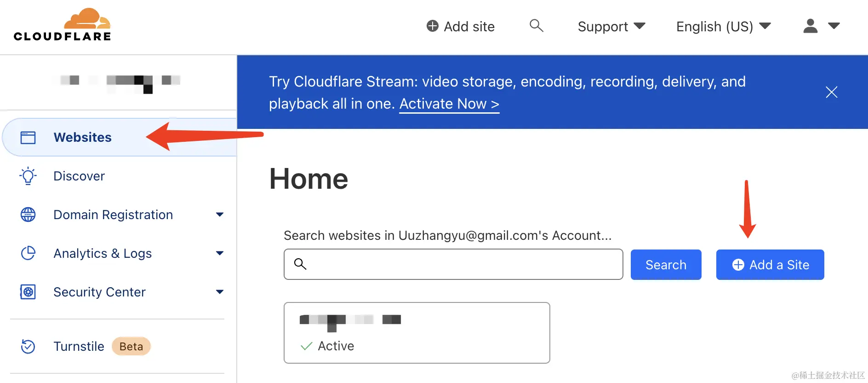The image size is (868, 383).
Task: Select Discover in the sidebar
Action: click(79, 176)
